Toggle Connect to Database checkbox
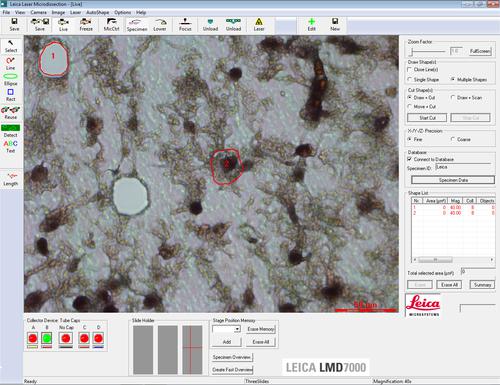 coord(410,159)
